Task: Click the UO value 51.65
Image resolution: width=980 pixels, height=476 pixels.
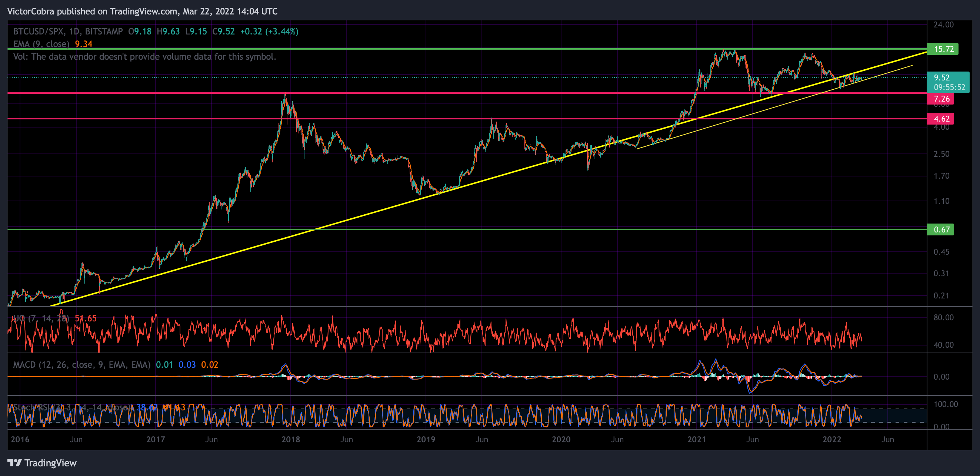Action: (x=86, y=318)
